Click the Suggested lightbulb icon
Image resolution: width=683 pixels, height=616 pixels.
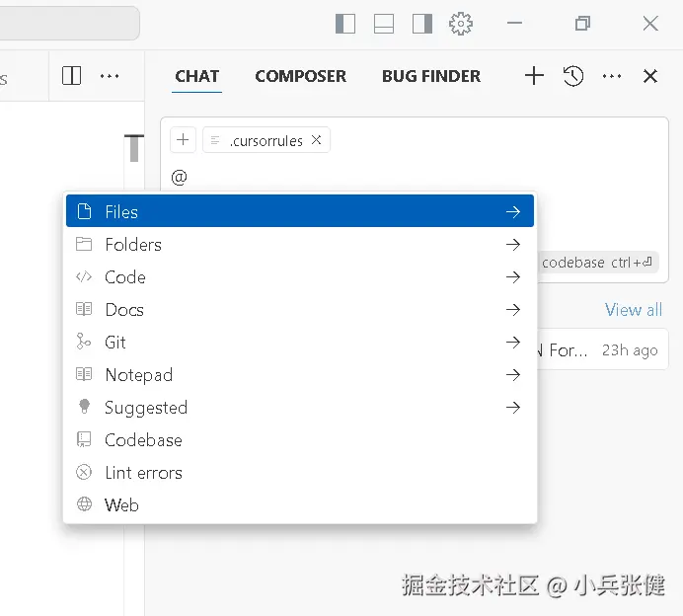[x=84, y=406]
